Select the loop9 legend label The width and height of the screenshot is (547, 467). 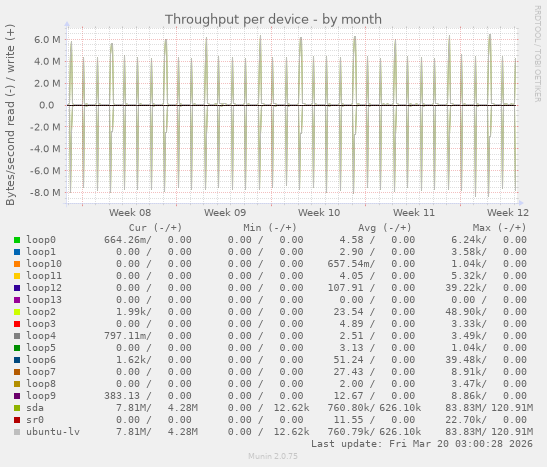(x=41, y=396)
